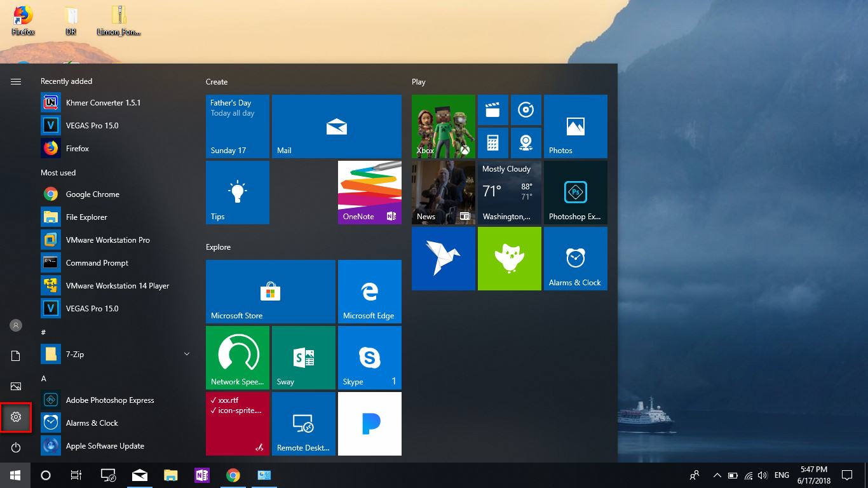
Task: Launch the Xbox app tile
Action: [443, 126]
